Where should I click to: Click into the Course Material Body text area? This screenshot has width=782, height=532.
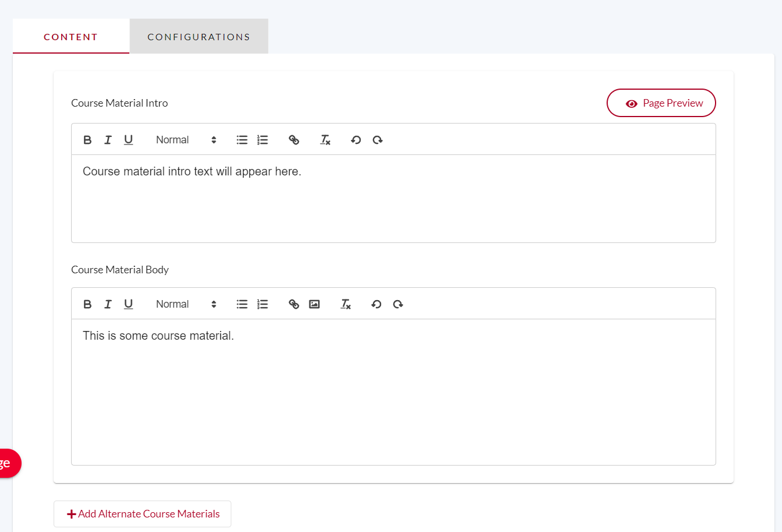point(393,392)
